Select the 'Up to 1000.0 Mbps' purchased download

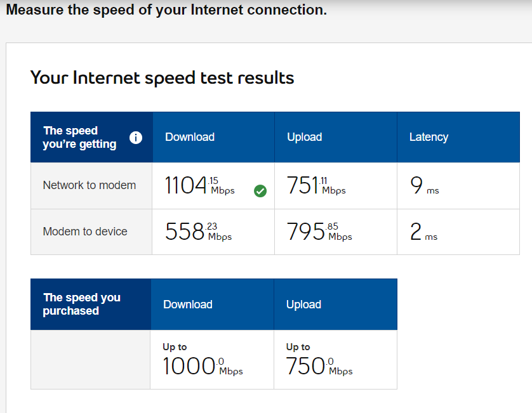click(x=203, y=361)
